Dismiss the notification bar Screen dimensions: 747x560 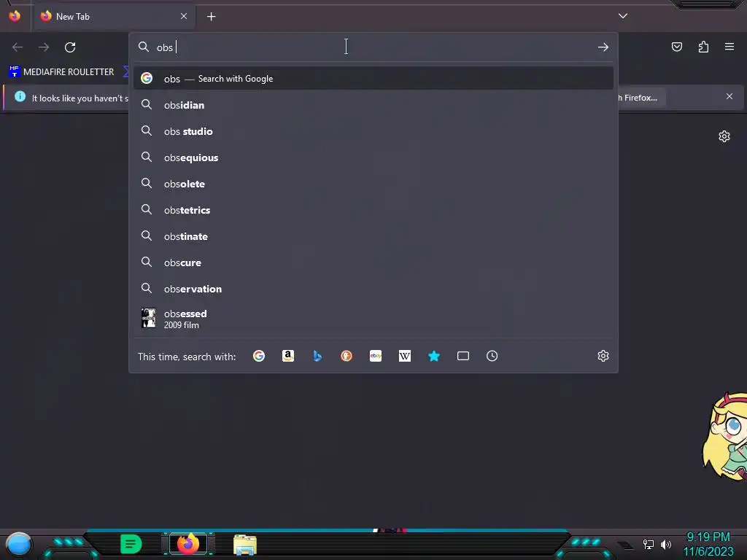[729, 97]
